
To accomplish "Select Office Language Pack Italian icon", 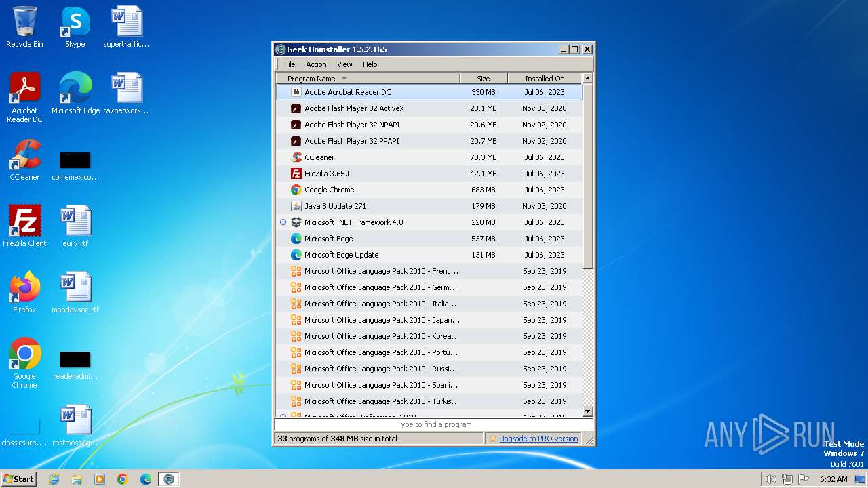I will point(296,304).
